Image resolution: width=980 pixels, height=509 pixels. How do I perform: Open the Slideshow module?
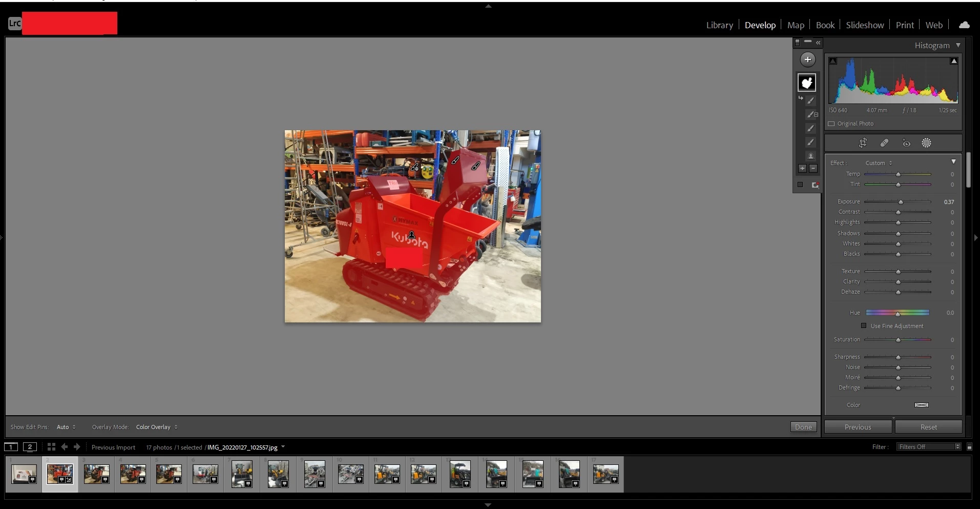(865, 25)
